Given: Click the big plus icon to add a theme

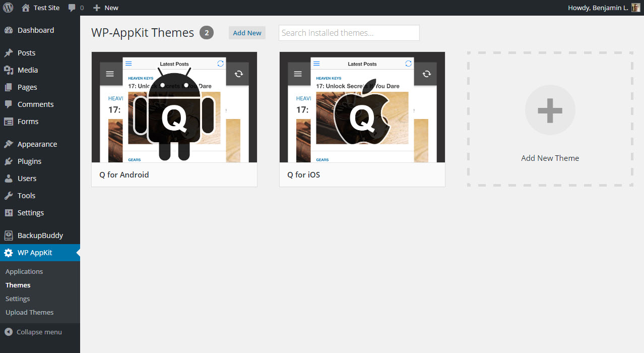Looking at the screenshot, I should (x=550, y=110).
